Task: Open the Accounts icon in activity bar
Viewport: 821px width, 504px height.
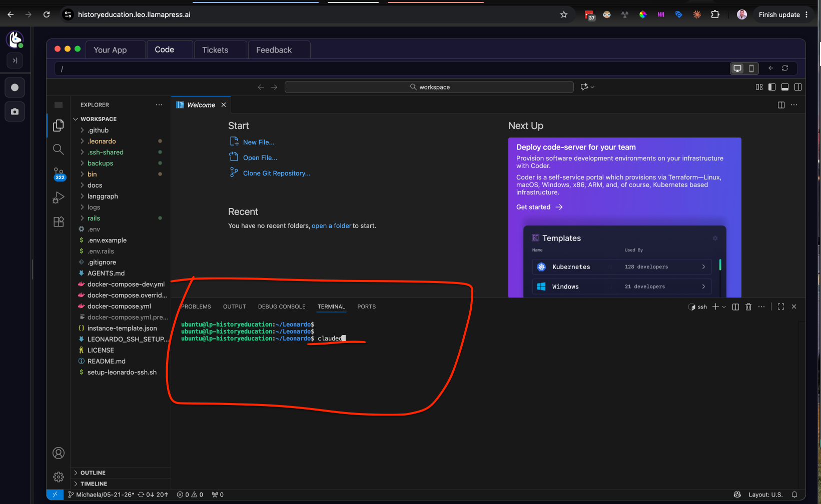Action: [59, 453]
